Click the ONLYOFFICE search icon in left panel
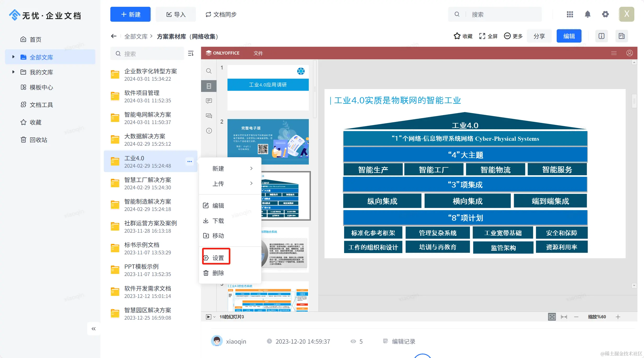Viewport: 644px width, 358px height. point(209,71)
